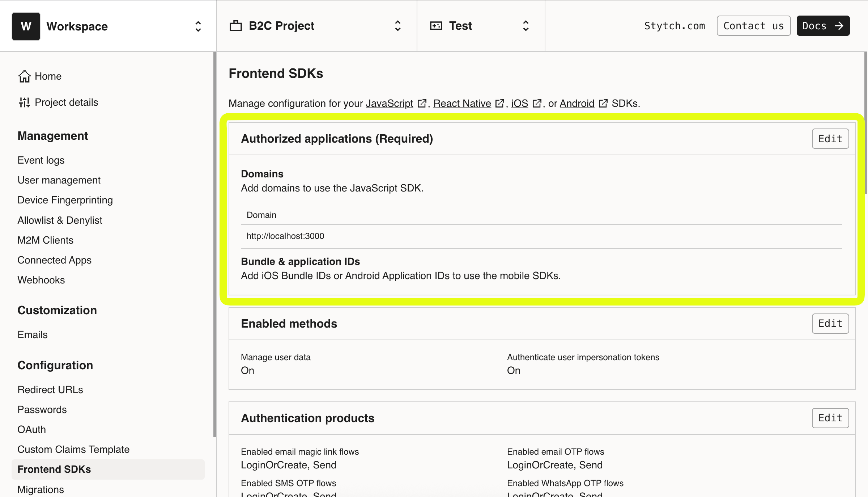The image size is (868, 497).
Task: Open the Workspace switcher dropdown
Action: 198,26
